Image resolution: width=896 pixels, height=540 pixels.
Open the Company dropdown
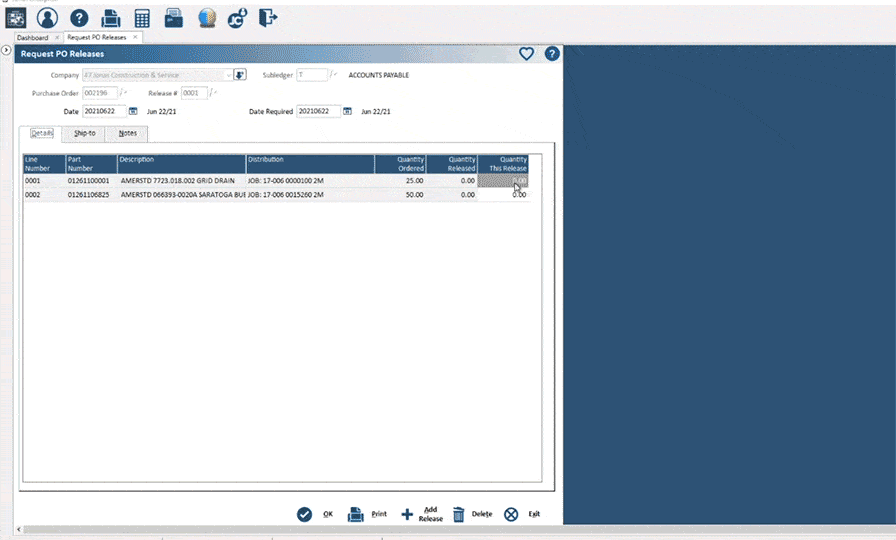[x=228, y=75]
